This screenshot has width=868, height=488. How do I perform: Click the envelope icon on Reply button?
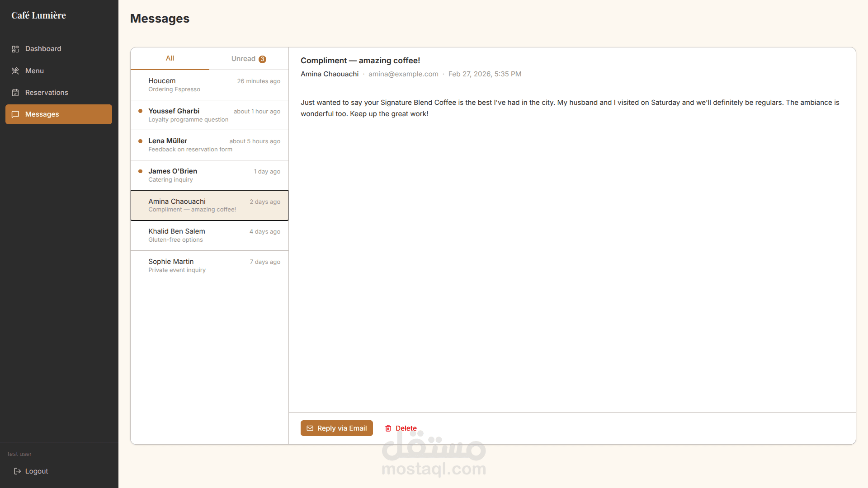(x=310, y=428)
